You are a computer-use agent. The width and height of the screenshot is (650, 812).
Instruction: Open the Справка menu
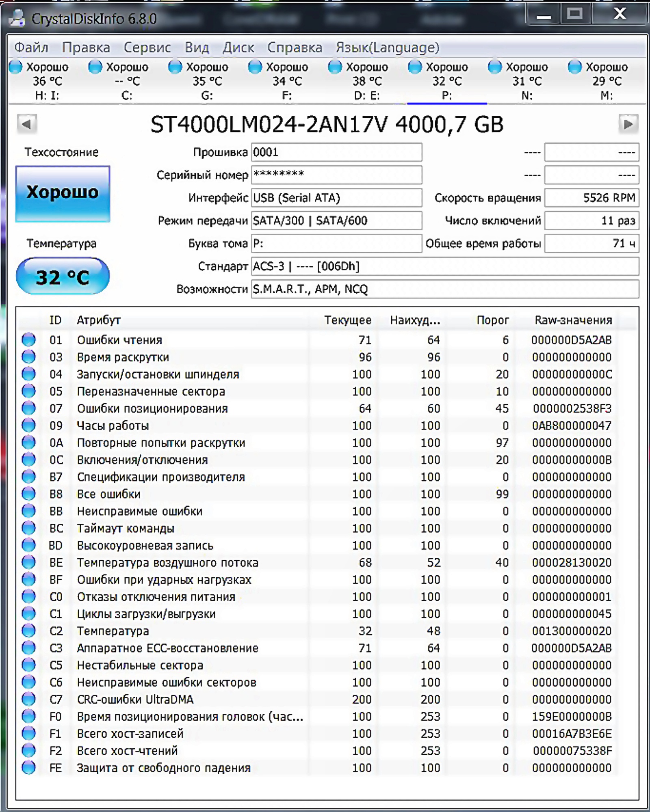point(295,48)
